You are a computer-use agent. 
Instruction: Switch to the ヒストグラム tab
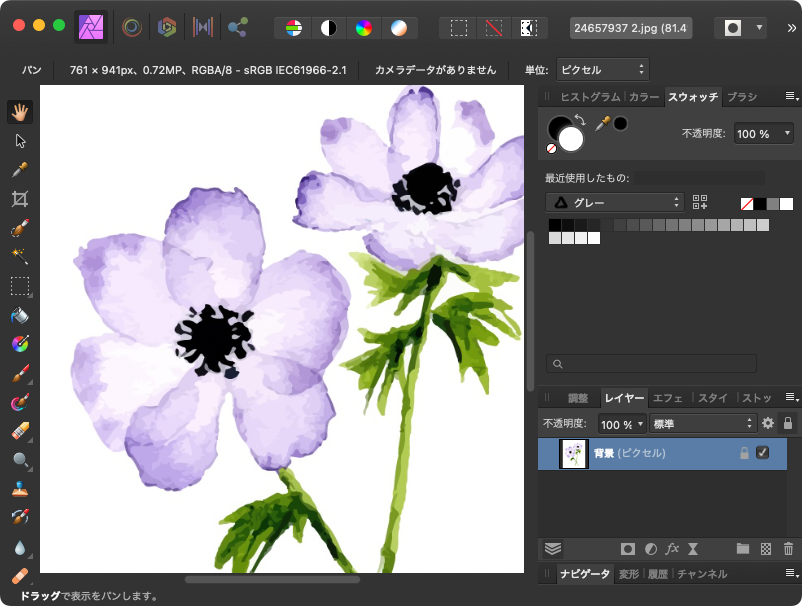point(588,97)
